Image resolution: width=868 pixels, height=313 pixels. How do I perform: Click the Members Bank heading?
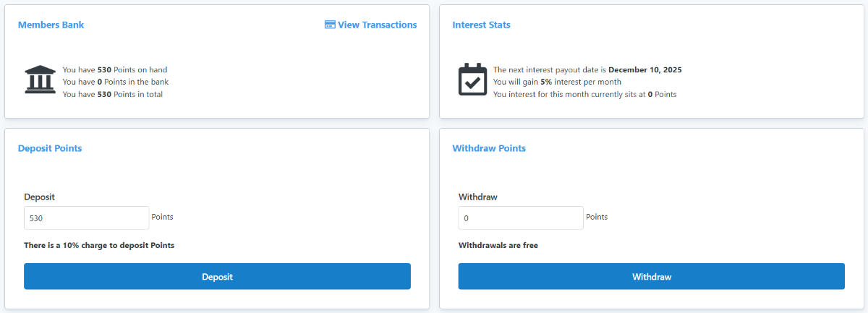51,25
